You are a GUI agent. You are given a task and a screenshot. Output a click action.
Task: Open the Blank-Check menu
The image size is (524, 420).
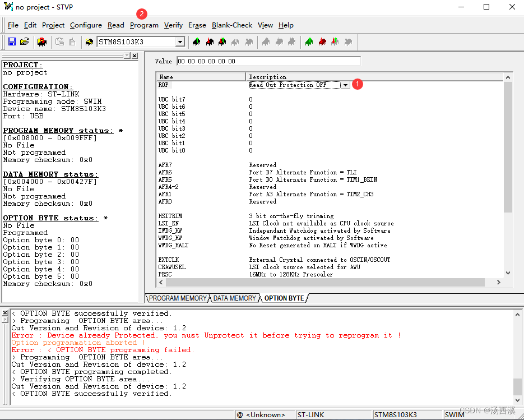point(232,25)
